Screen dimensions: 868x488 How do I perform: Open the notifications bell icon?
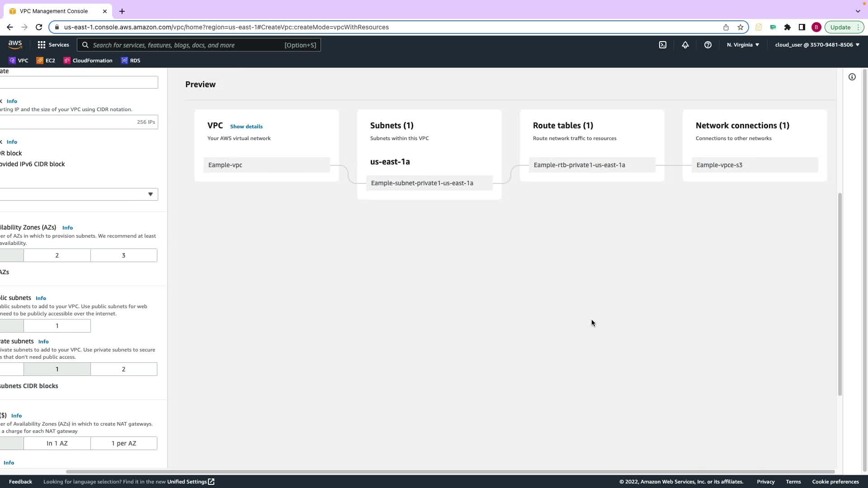click(x=685, y=45)
